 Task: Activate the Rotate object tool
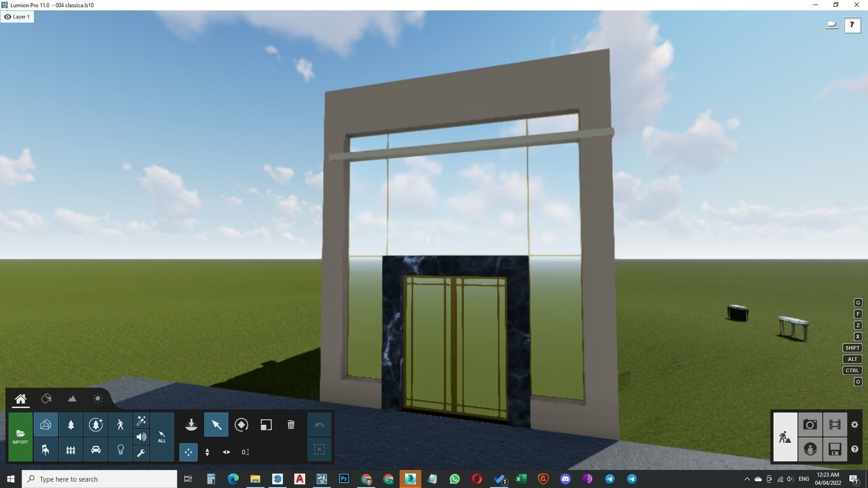click(241, 425)
